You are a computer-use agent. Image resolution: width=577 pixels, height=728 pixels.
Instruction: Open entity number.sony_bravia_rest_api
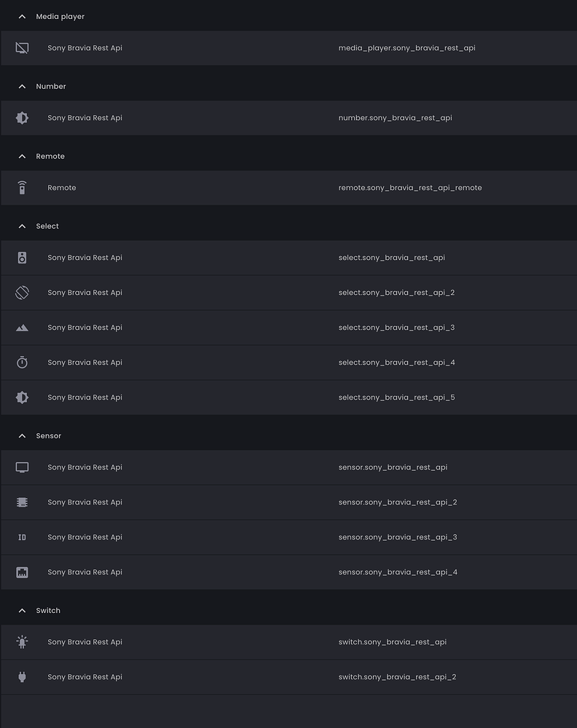[x=289, y=118]
